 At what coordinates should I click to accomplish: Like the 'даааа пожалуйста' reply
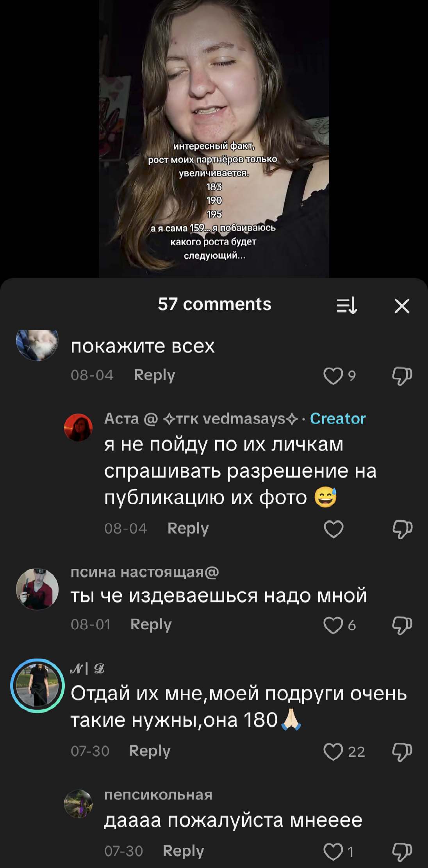[333, 852]
